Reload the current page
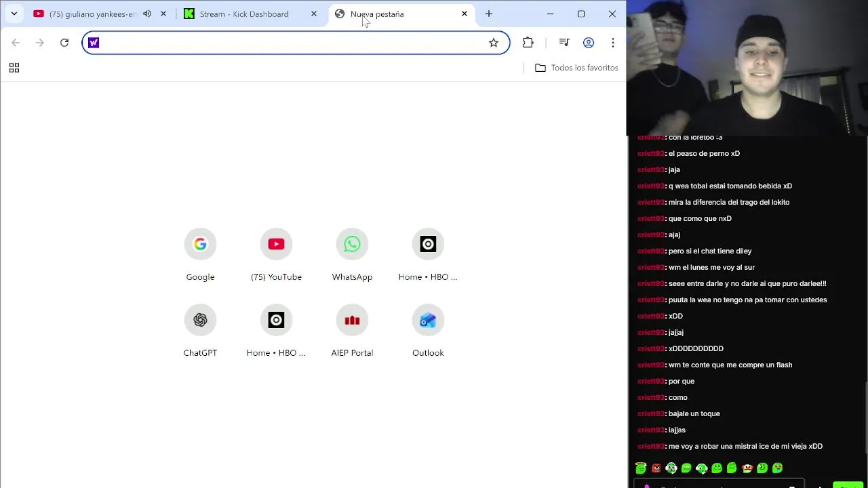Image resolution: width=868 pixels, height=488 pixels. coord(64,43)
